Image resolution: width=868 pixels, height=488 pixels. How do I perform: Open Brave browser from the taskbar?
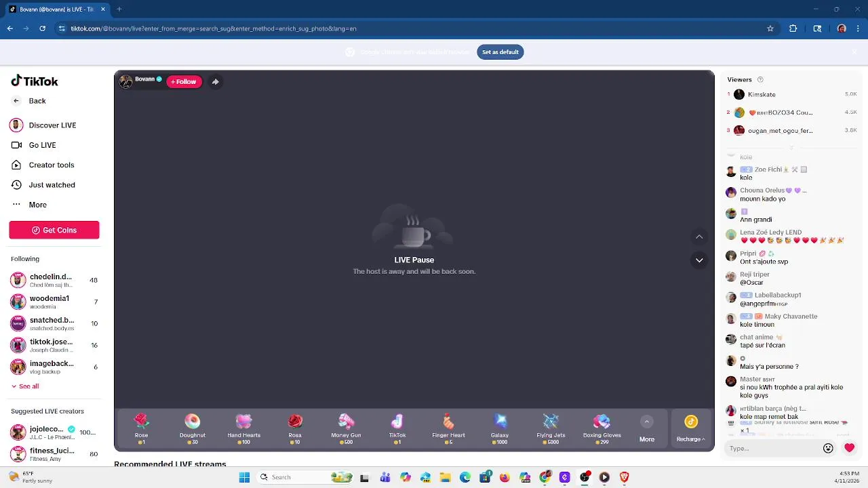pyautogui.click(x=624, y=477)
